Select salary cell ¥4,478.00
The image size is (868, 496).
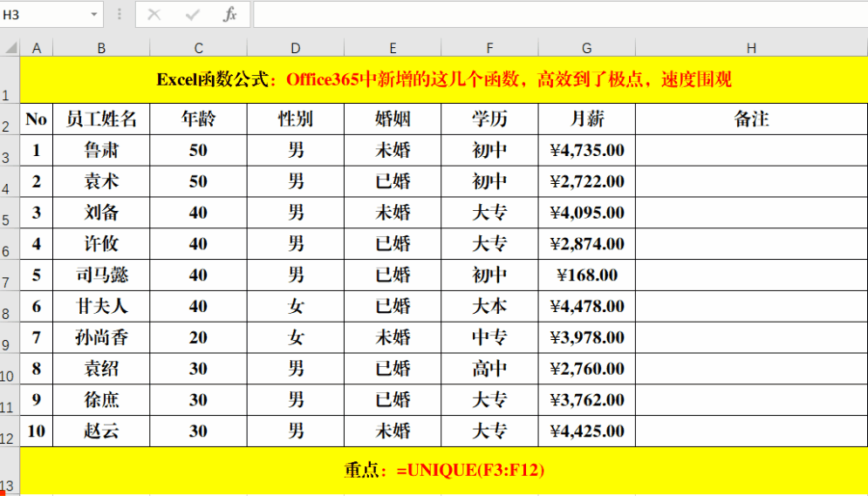point(587,306)
